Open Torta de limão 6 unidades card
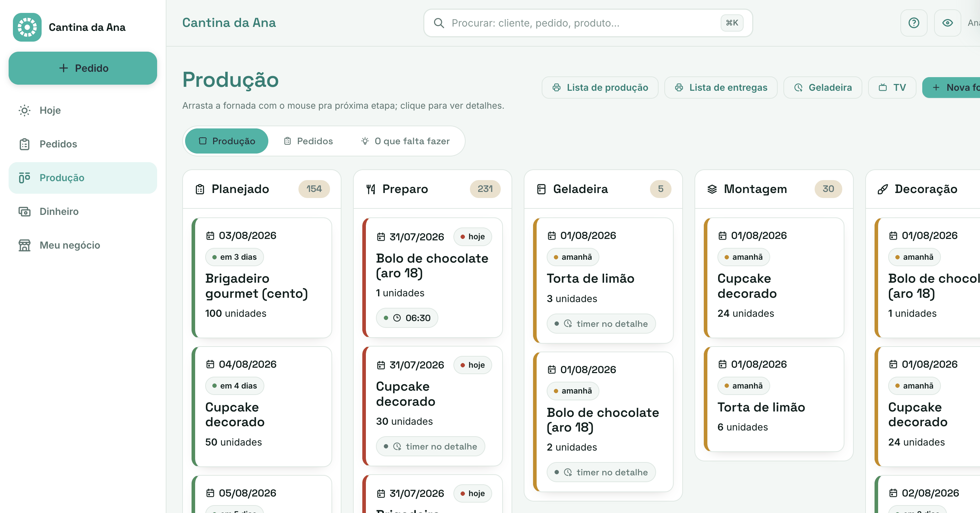Screen dimensions: 980x513 tap(774, 399)
